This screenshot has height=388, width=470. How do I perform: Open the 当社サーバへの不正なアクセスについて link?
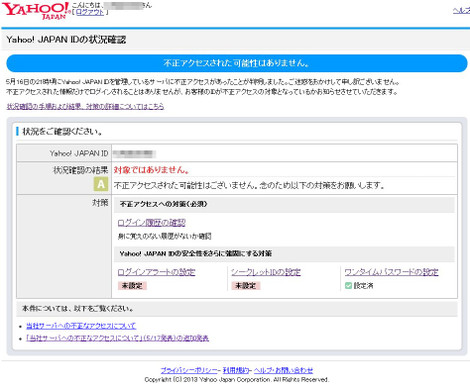pyautogui.click(x=81, y=326)
